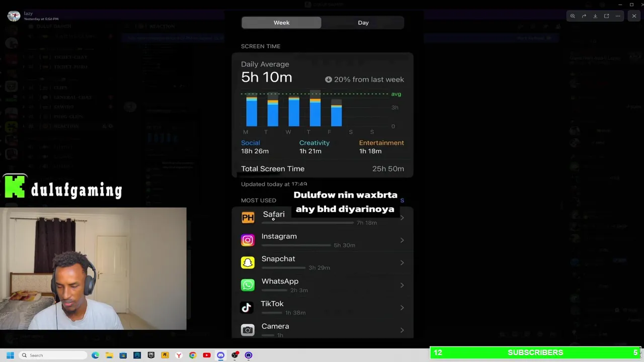644x362 pixels.
Task: Open YouTube app from the taskbar
Action: tap(206, 355)
